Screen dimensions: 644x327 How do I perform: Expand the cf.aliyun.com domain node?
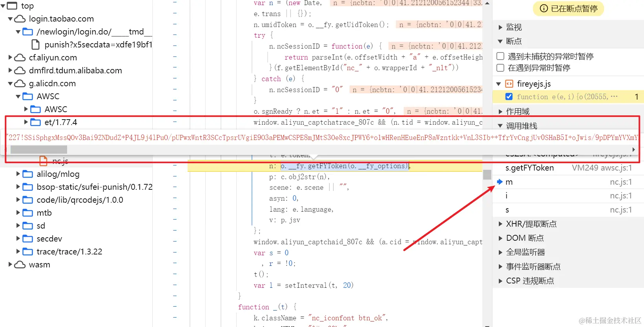click(11, 58)
